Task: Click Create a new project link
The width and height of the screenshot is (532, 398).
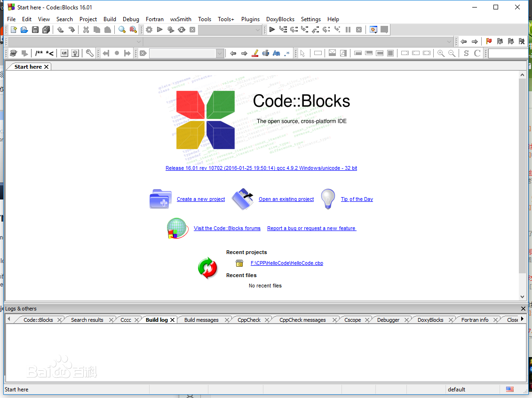Action: 201,199
